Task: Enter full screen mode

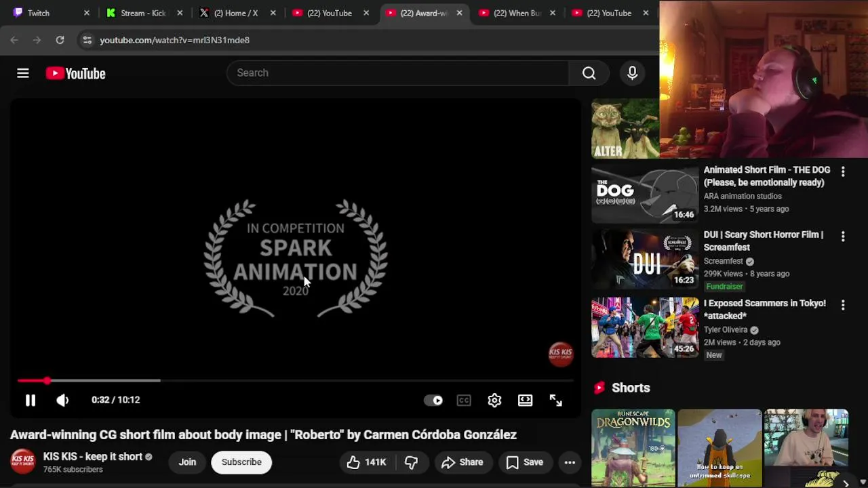Action: (556, 401)
